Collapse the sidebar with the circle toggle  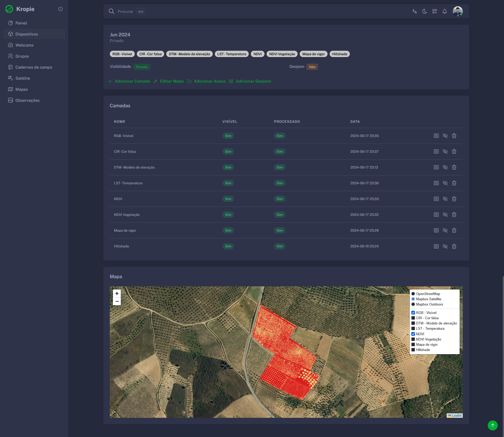pyautogui.click(x=60, y=9)
